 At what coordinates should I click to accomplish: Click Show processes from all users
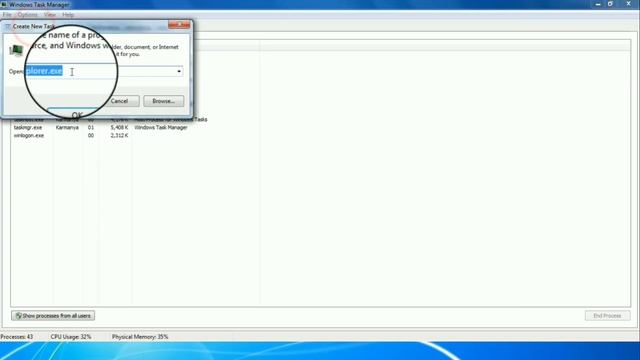[x=53, y=316]
